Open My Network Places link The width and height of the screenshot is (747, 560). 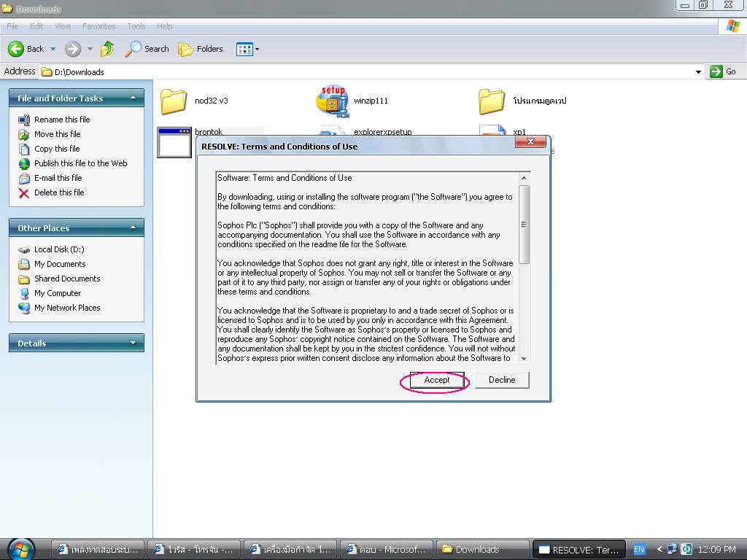(67, 308)
